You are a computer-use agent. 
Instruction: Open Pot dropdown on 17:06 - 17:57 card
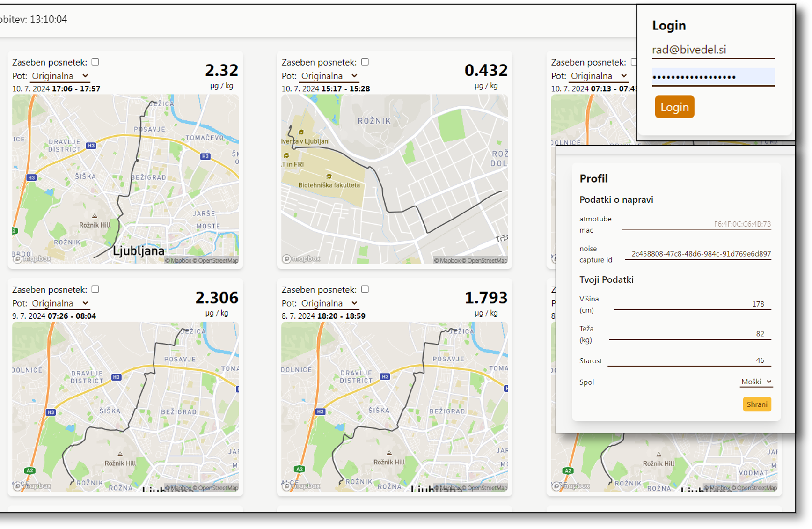point(60,76)
